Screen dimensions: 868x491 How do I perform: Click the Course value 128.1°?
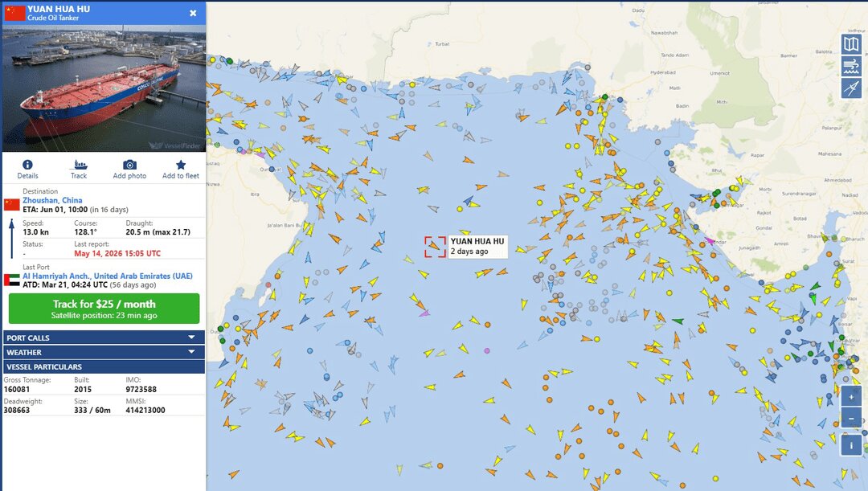85,232
